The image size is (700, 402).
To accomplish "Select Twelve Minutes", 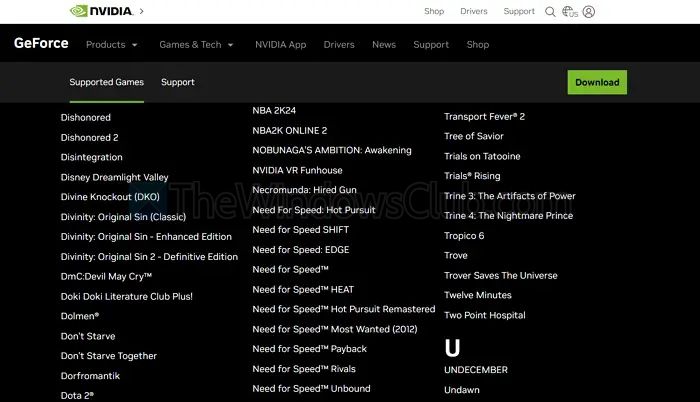I will click(478, 295).
